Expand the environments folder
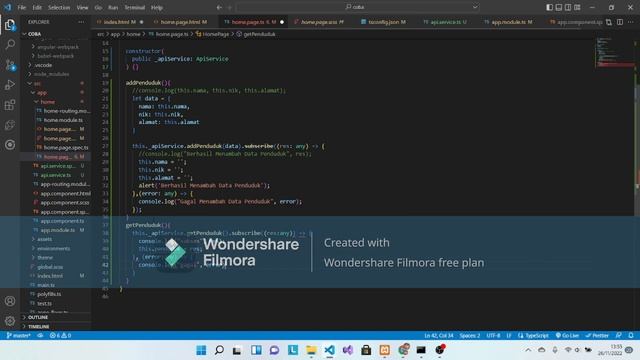640x360 pixels. coord(55,249)
